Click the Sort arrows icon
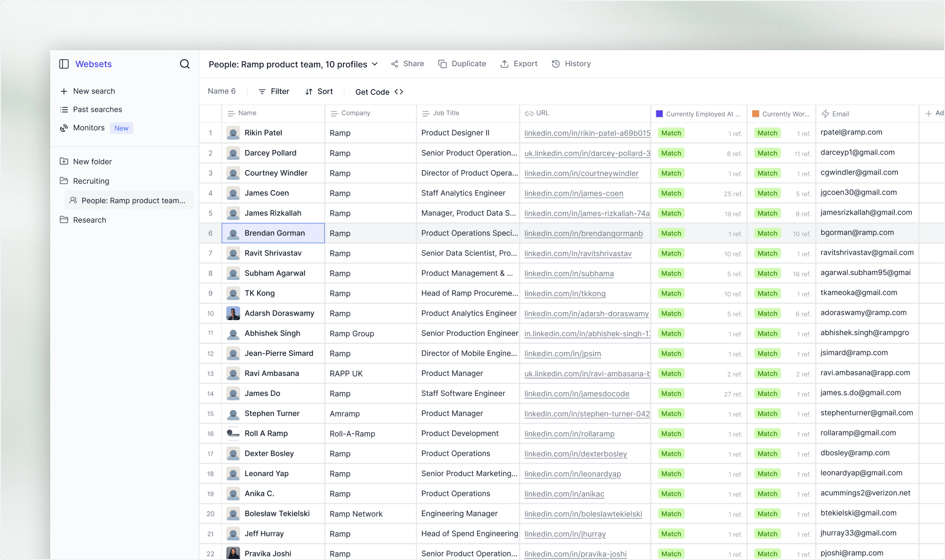This screenshot has width=945, height=560. tap(309, 91)
